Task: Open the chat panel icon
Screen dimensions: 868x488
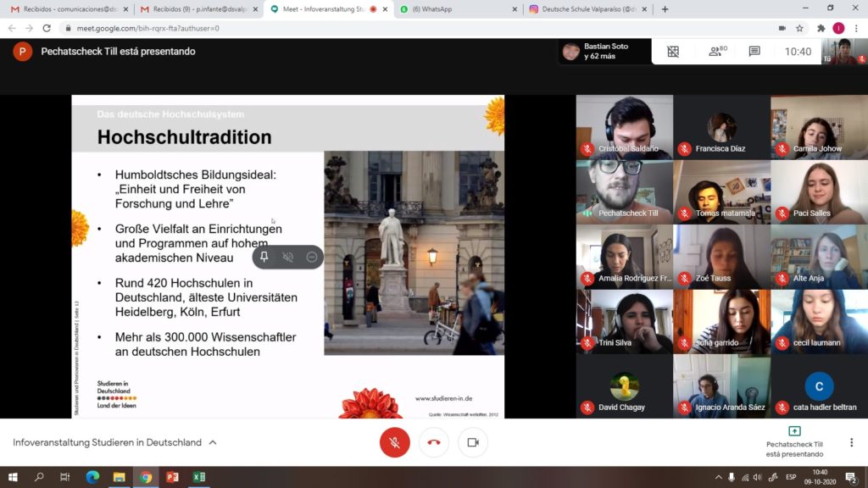Action: (754, 52)
